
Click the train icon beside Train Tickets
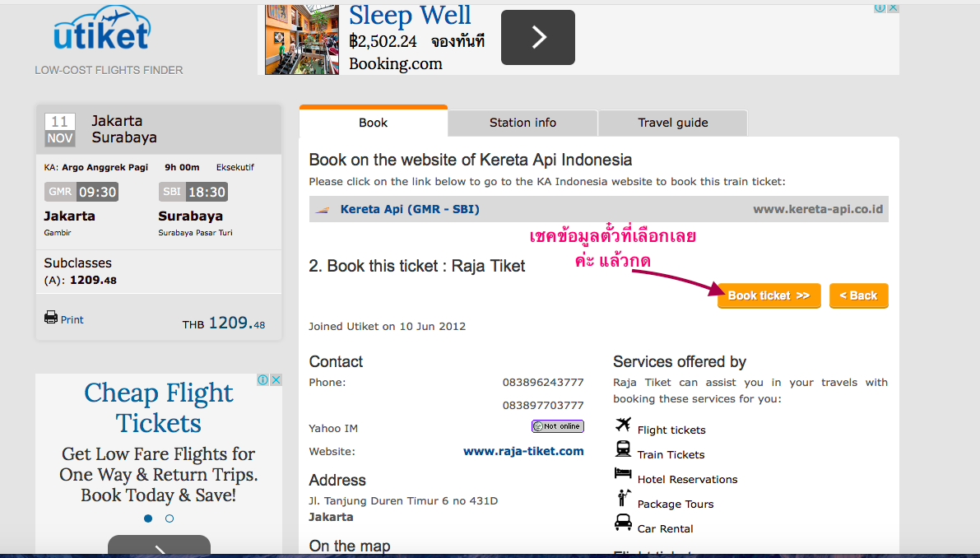[623, 449]
